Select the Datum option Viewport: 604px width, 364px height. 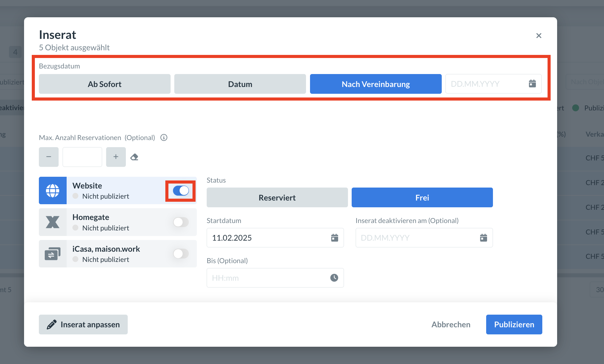tap(240, 84)
